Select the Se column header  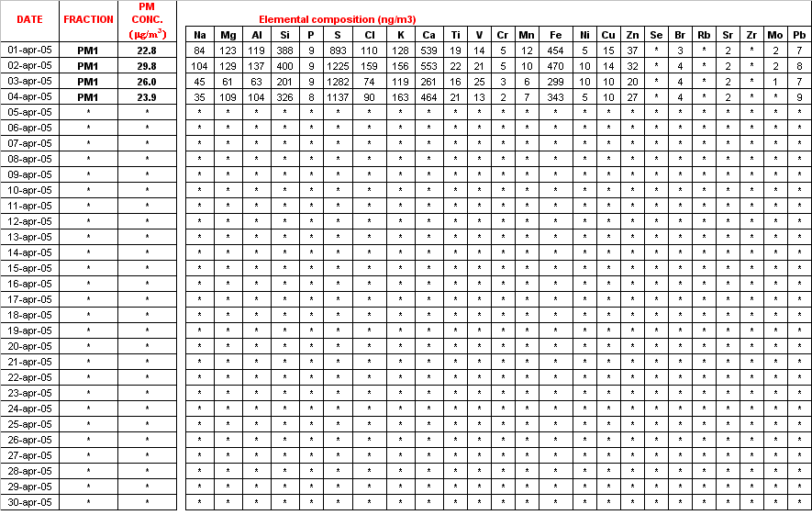(x=656, y=35)
